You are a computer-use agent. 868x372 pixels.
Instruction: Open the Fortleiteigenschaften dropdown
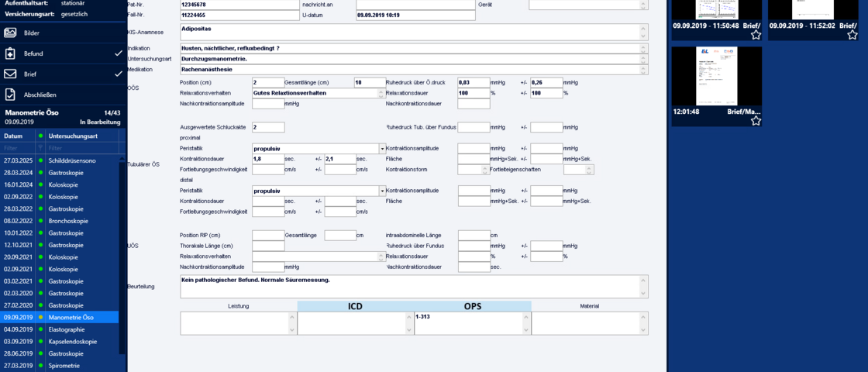590,170
